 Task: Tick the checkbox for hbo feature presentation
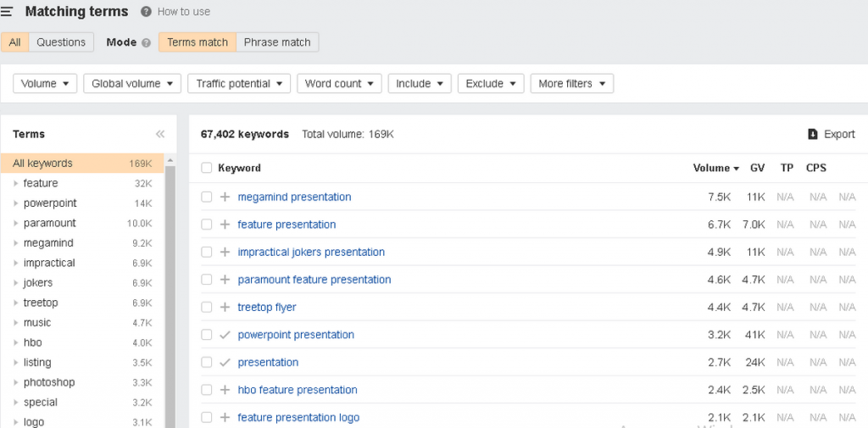coord(206,390)
